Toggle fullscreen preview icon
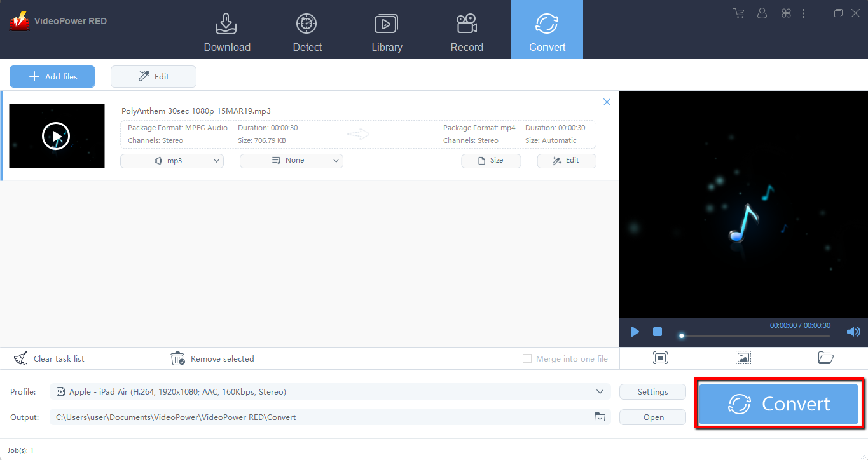Image resolution: width=868 pixels, height=460 pixels. [x=660, y=358]
